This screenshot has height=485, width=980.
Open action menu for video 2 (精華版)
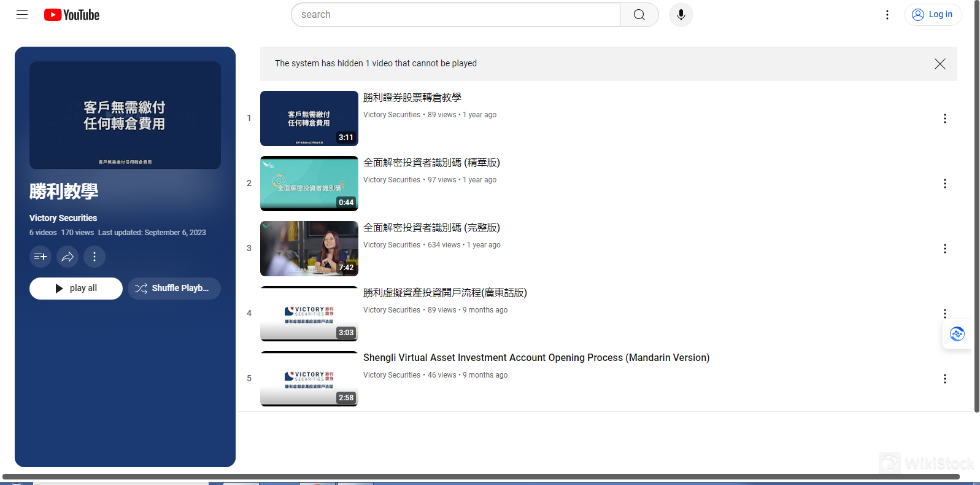coord(945,184)
